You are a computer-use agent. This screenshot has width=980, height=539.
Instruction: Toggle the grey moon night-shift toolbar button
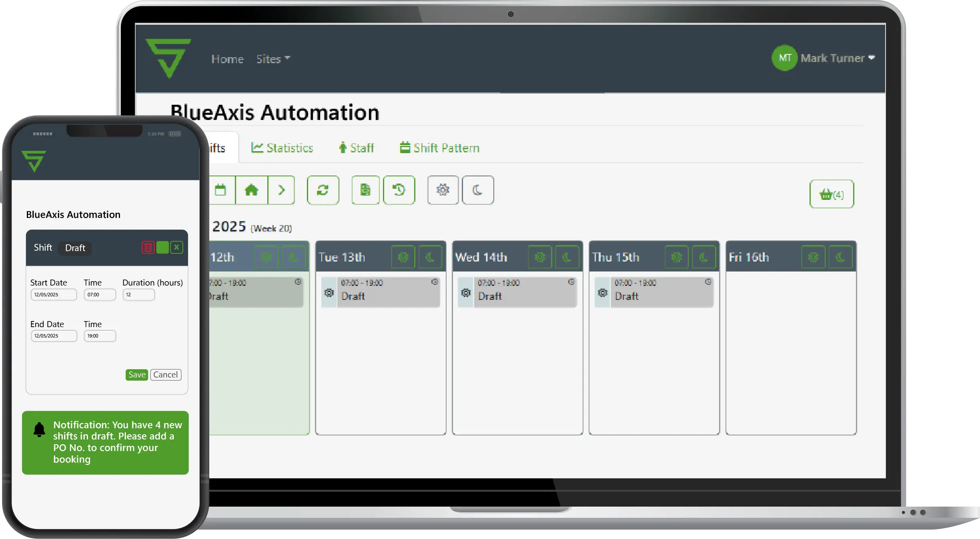[x=477, y=190]
